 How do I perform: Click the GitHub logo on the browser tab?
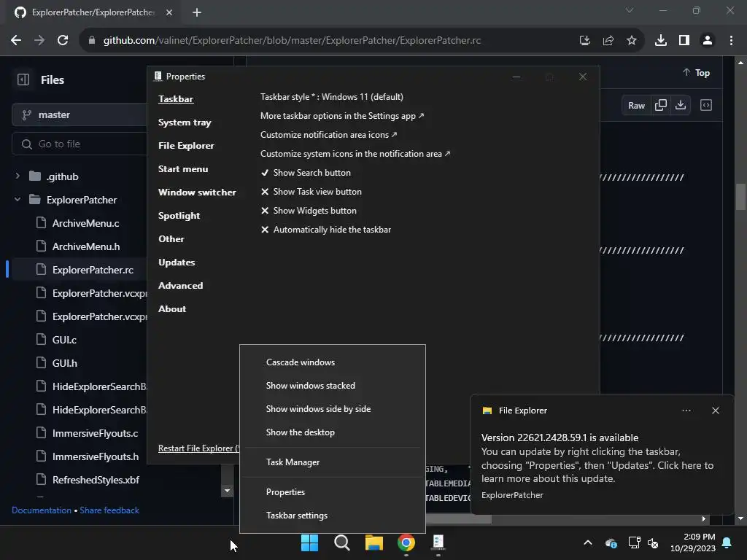20,12
